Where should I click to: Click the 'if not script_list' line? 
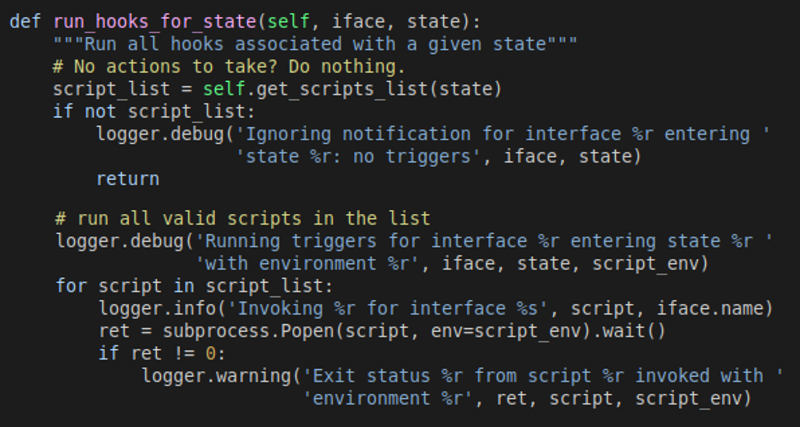(155, 111)
